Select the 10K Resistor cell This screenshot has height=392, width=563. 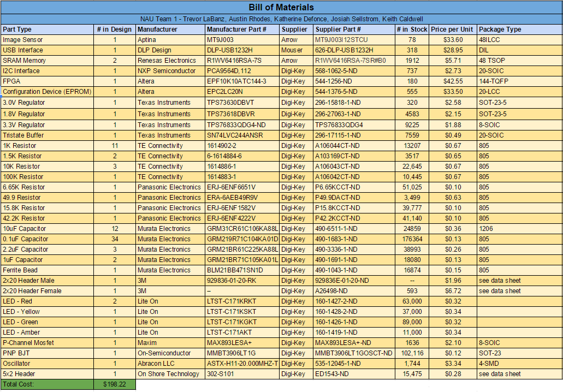[47, 167]
